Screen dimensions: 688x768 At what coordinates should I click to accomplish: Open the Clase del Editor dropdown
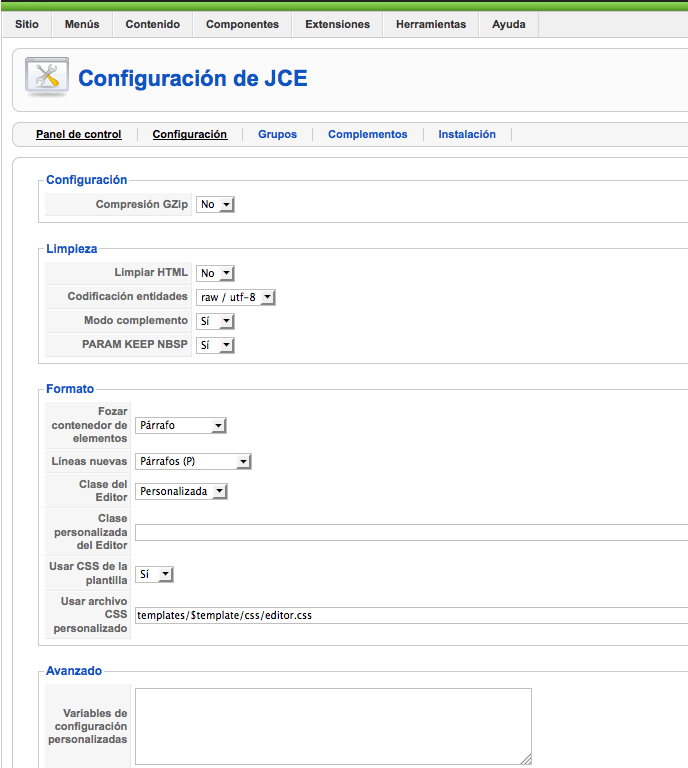(181, 491)
